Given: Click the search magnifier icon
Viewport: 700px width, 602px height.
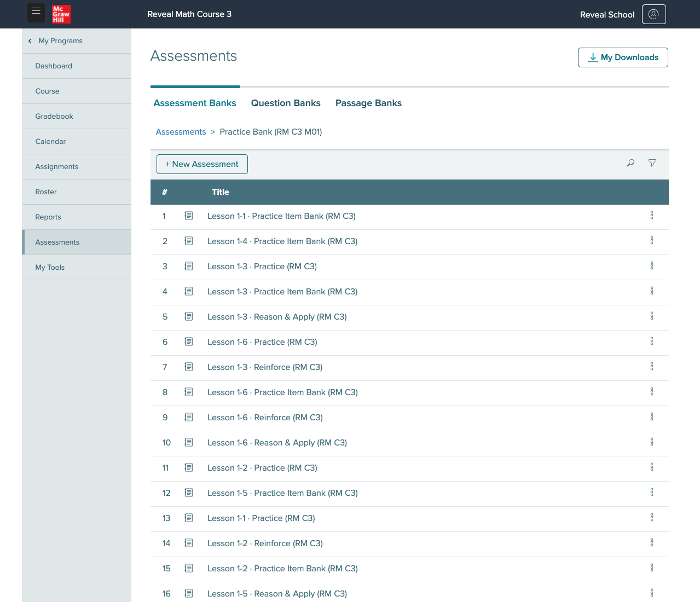Looking at the screenshot, I should click(x=630, y=163).
